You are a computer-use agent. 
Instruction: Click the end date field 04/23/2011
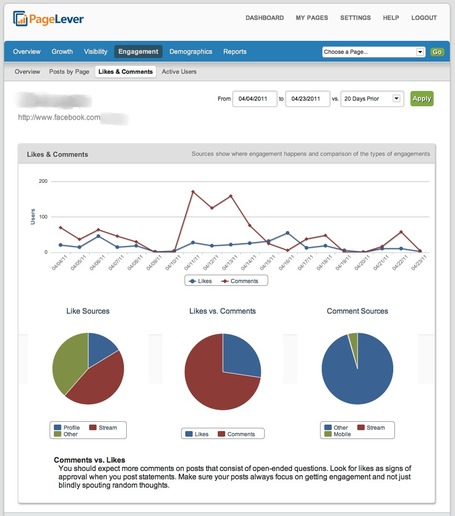[x=308, y=99]
